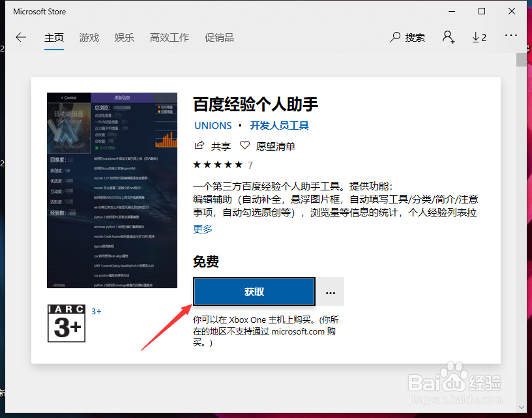
Task: Click the 获取 button
Action: tap(254, 291)
